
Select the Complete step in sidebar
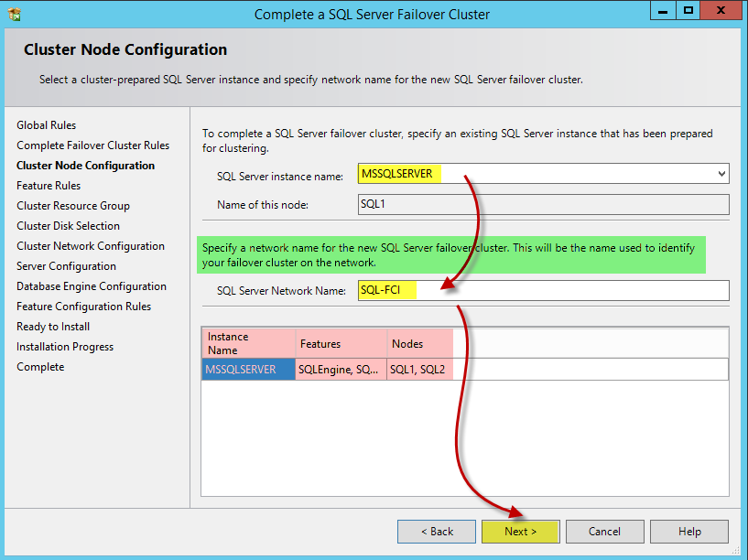[x=40, y=367]
